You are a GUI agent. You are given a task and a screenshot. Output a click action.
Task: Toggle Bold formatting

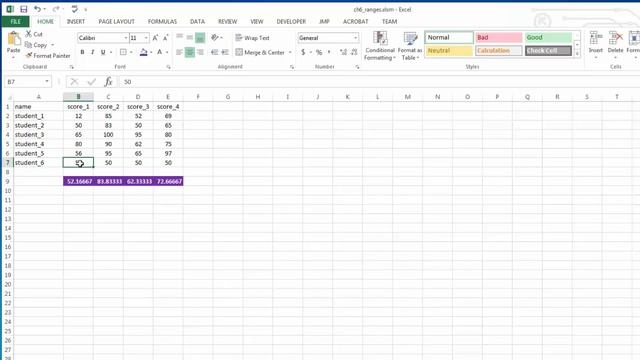tap(82, 52)
